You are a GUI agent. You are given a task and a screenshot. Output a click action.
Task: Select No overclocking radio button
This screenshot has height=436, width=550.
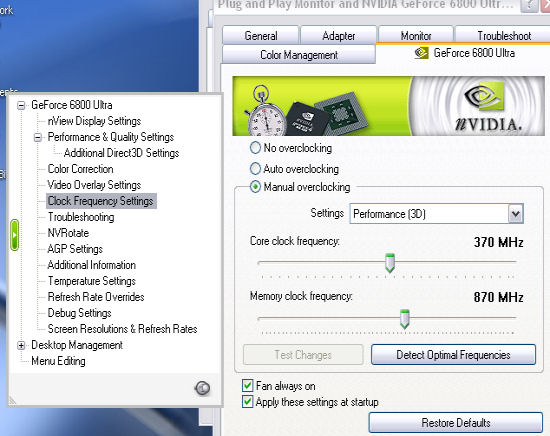(255, 148)
